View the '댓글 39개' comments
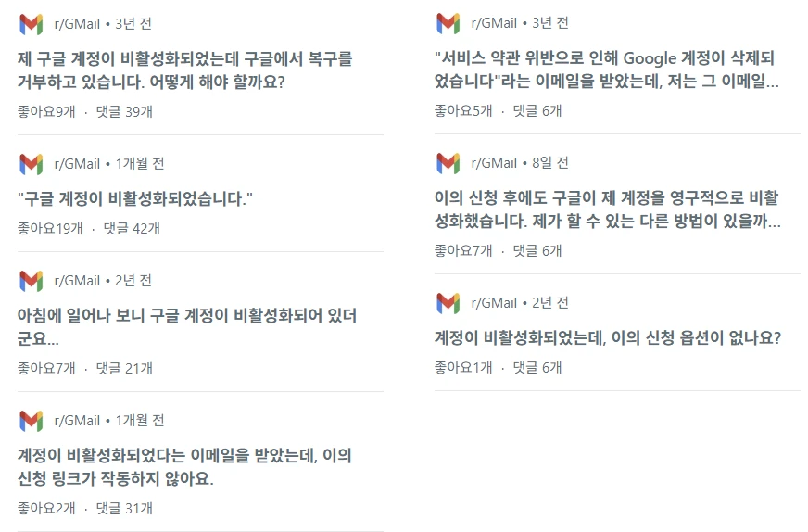Viewport: 808px width, 532px height. point(124,111)
